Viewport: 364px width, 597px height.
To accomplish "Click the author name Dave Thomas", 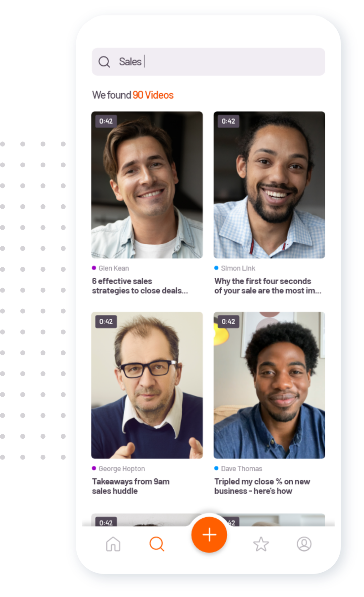I will (241, 468).
